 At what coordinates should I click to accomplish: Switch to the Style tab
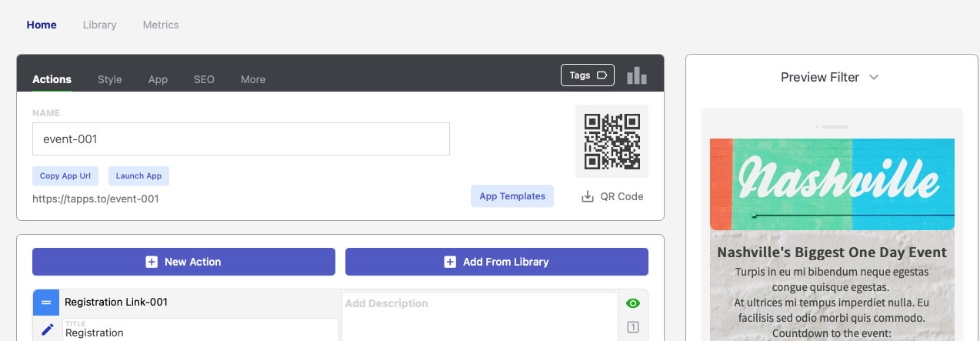(x=110, y=79)
